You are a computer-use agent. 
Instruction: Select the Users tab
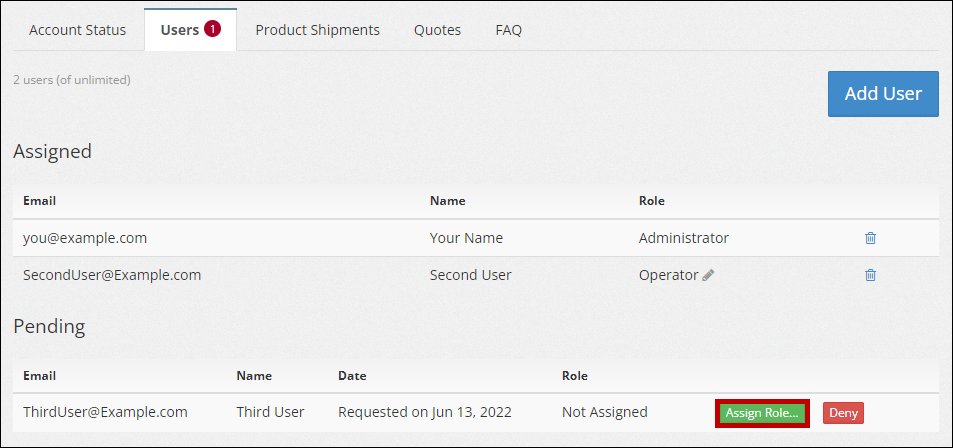point(179,30)
